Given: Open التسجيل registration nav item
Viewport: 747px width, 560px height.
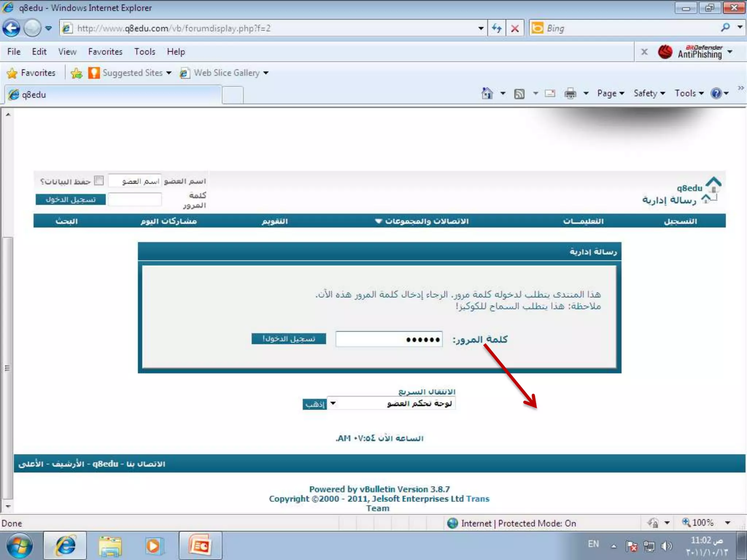Looking at the screenshot, I should tap(680, 221).
